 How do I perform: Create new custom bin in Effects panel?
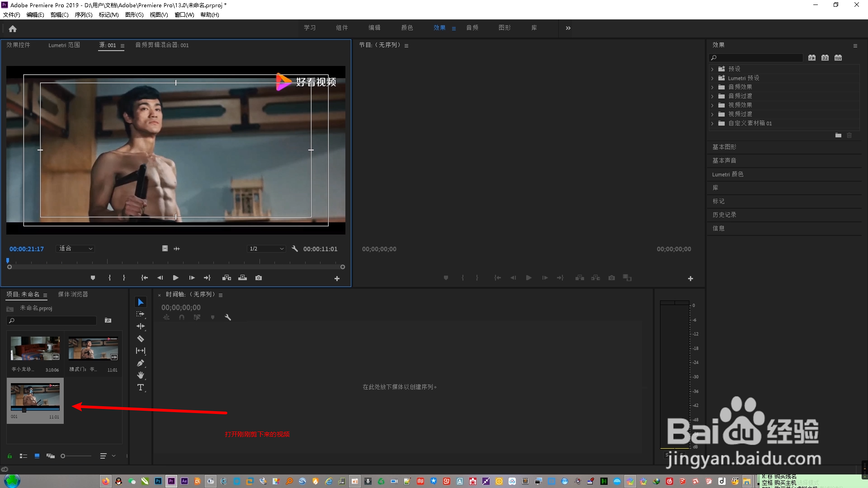click(838, 135)
